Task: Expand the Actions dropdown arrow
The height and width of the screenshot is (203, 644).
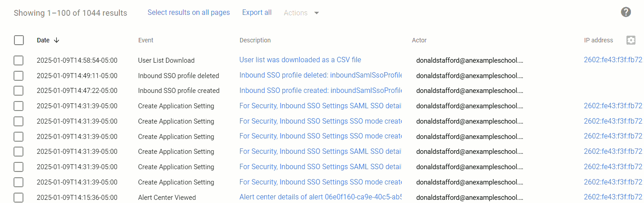Action: pos(317,13)
